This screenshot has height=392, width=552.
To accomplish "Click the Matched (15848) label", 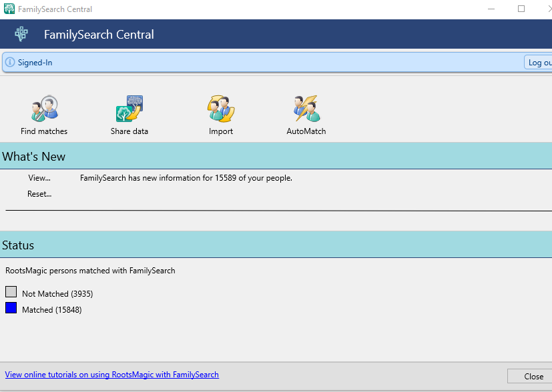I will [52, 310].
